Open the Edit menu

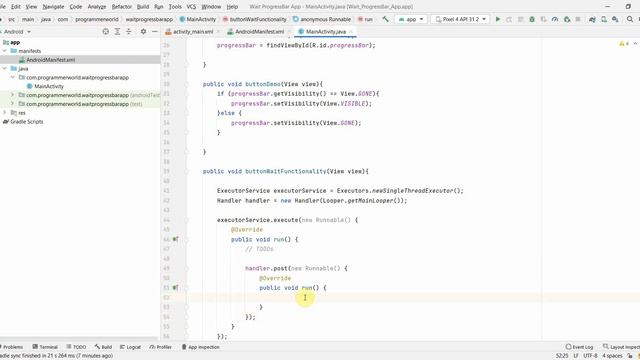(x=16, y=7)
